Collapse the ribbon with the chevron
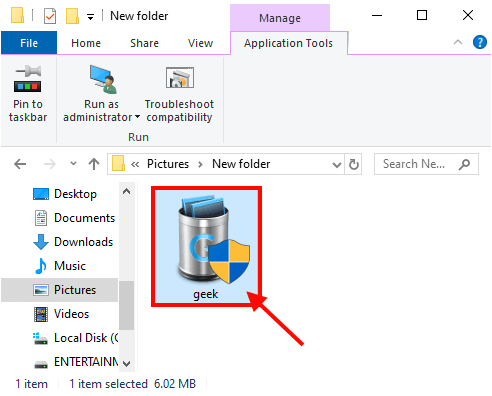Viewport: 492px width, 396px height. [458, 42]
